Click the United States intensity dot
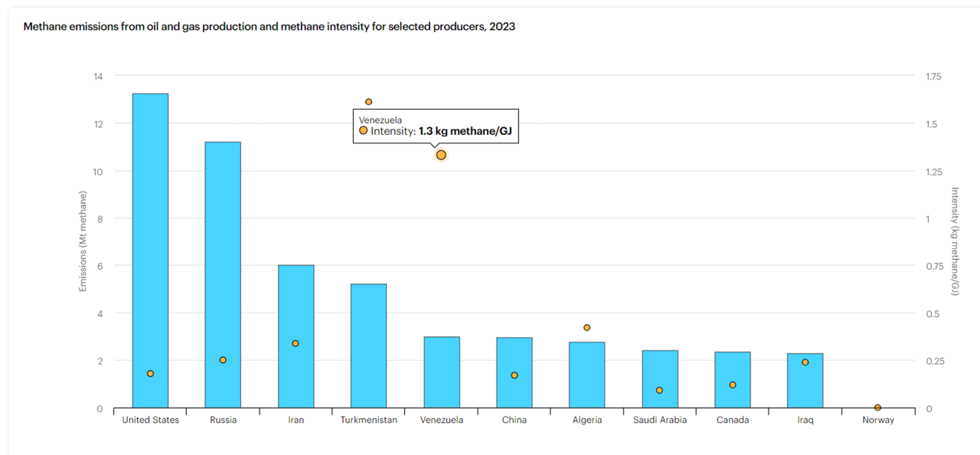 tap(150, 374)
